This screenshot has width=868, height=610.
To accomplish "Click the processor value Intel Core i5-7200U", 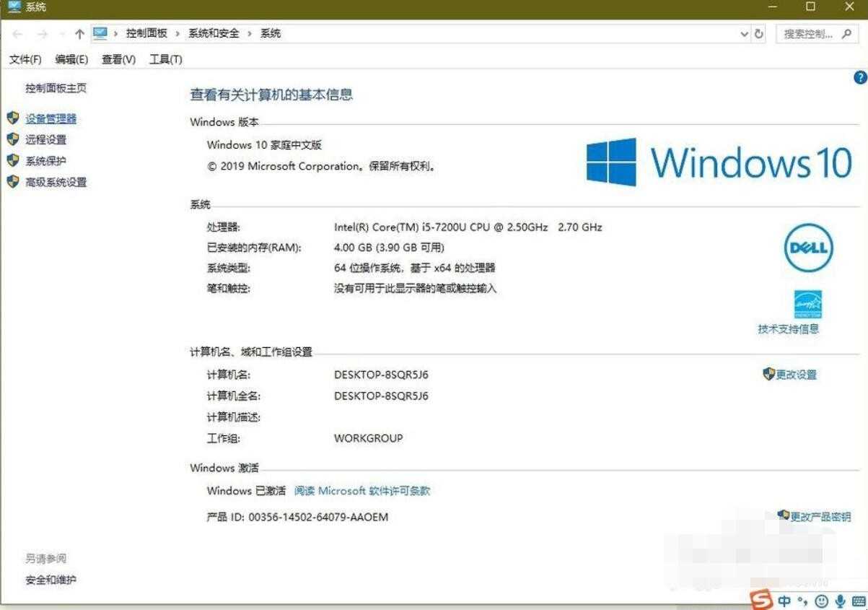I will tap(468, 227).
